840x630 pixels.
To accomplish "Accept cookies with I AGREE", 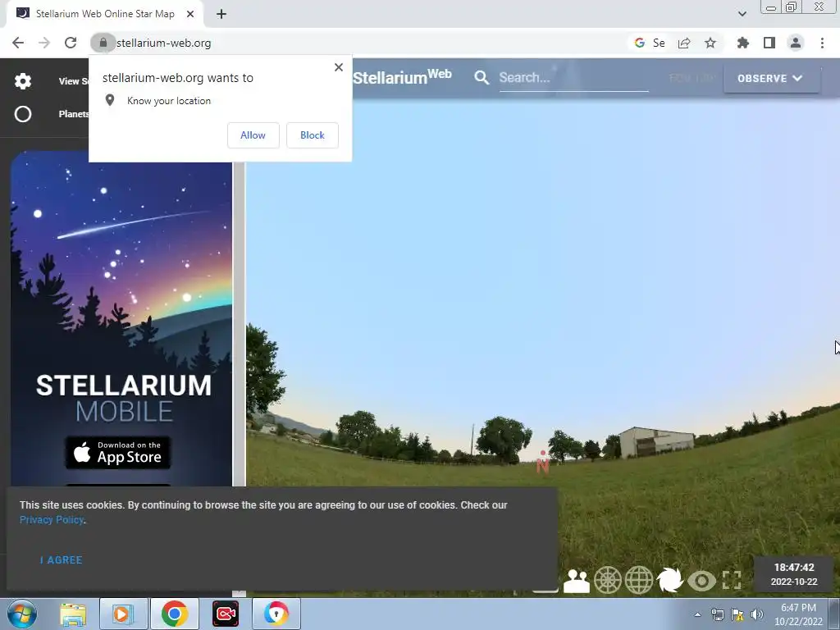I will point(61,559).
